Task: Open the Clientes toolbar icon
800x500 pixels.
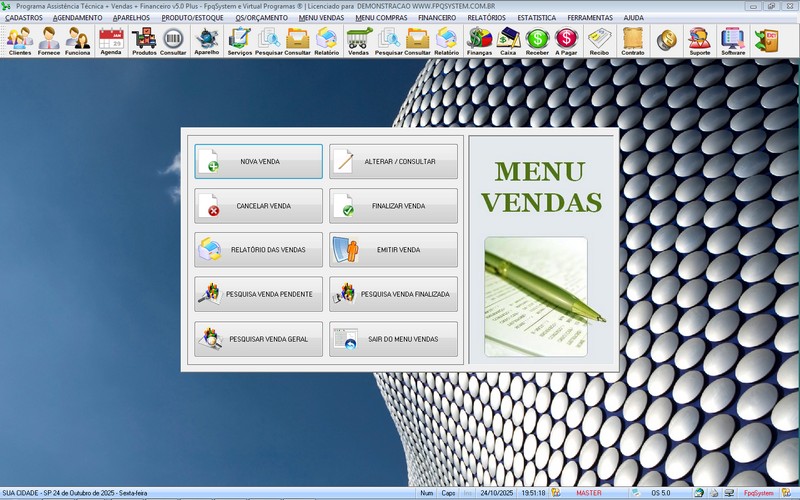Action: click(x=20, y=41)
